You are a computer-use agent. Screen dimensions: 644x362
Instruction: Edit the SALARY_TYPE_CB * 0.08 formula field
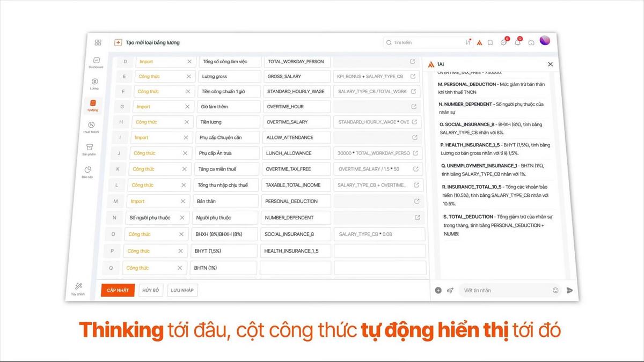coord(379,234)
